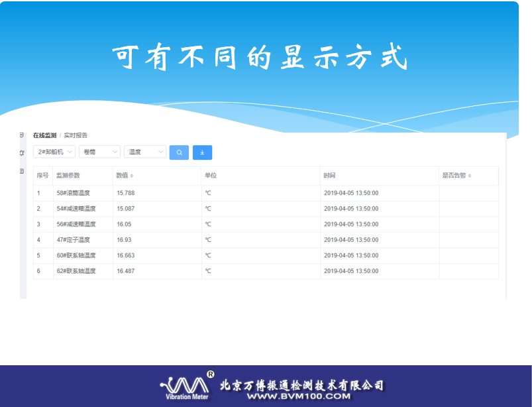Click top partially visible left sidebar icon
The height and width of the screenshot is (407, 532).
(22, 135)
